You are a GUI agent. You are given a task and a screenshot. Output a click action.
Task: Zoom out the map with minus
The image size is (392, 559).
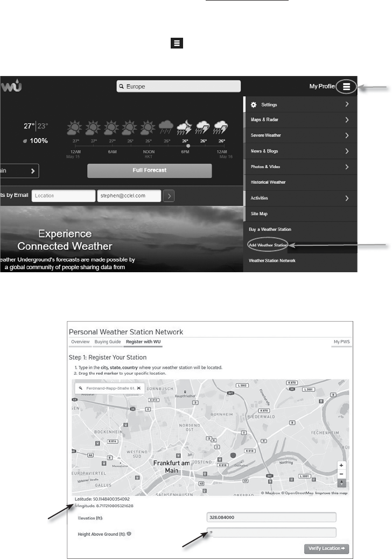(341, 474)
